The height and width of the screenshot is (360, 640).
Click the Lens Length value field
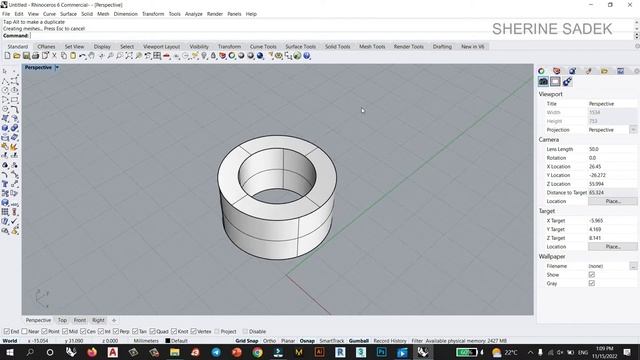pyautogui.click(x=612, y=149)
